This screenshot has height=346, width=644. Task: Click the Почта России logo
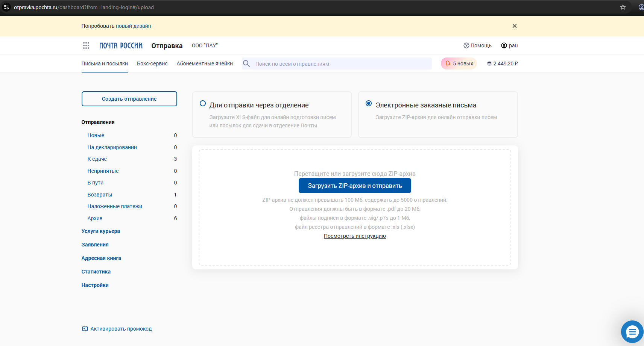121,45
